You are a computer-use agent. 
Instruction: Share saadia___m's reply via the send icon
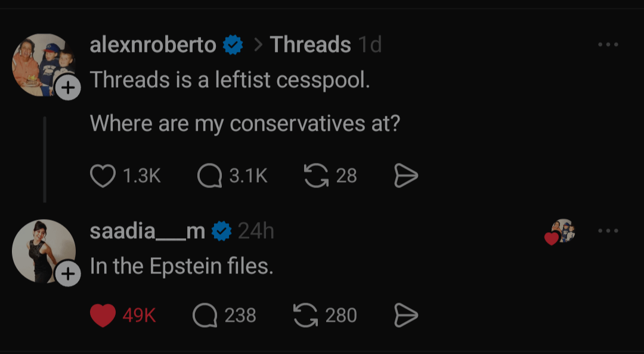(406, 315)
